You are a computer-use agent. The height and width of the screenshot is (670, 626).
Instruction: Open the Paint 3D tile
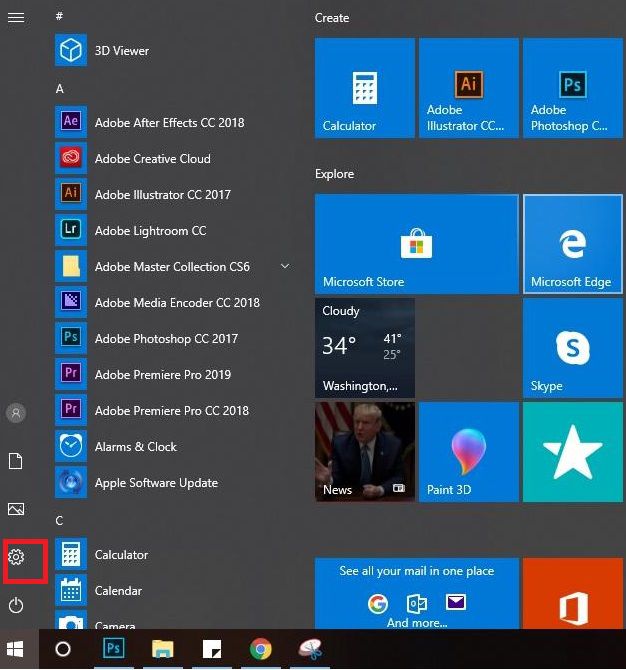(x=469, y=452)
